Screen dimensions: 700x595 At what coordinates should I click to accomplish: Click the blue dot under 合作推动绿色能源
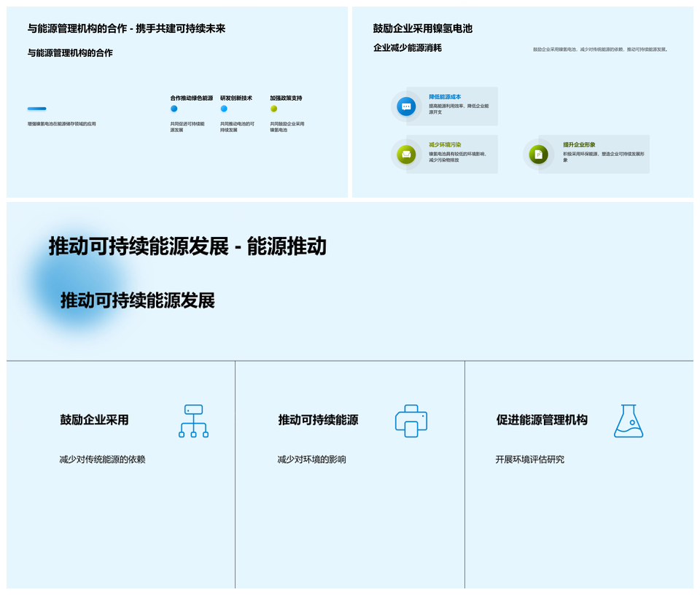[x=174, y=109]
